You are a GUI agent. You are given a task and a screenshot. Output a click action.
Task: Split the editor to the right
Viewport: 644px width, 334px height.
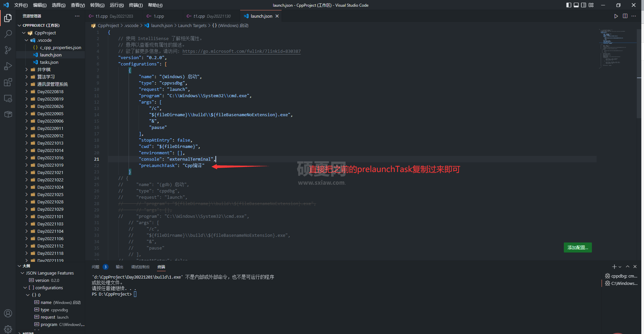[625, 16]
